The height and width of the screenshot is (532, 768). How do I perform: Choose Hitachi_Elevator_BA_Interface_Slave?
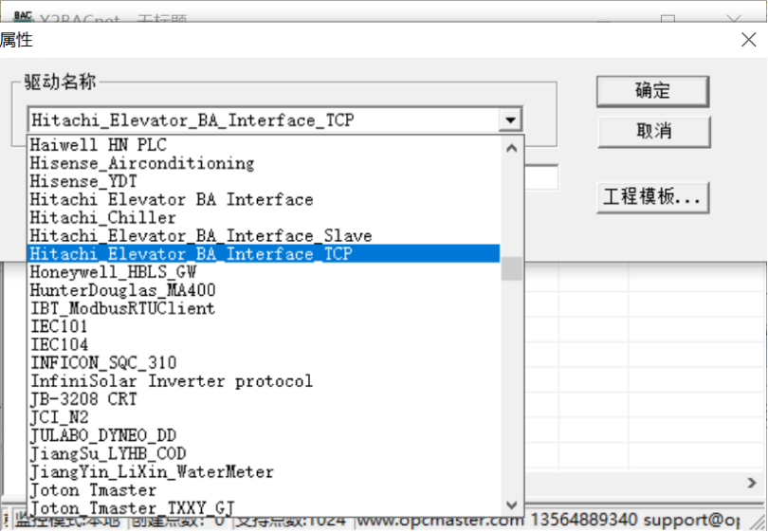(x=264, y=235)
